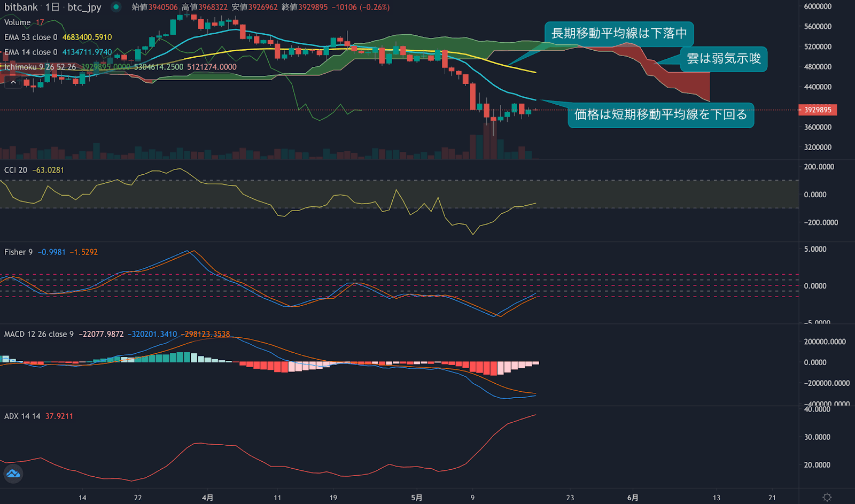Viewport: 855px width, 504px height.
Task: Open the TradingView logo menu
Action: click(13, 474)
